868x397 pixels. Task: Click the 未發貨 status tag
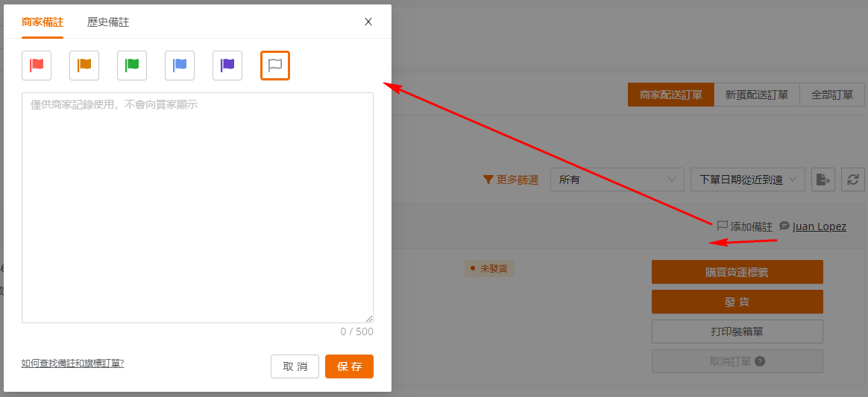click(489, 268)
